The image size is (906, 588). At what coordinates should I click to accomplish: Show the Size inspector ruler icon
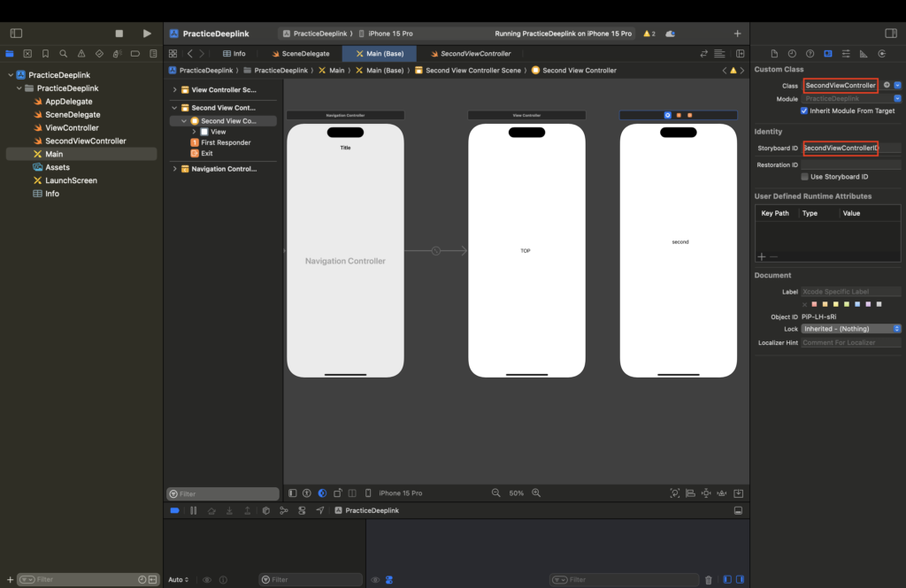pyautogui.click(x=864, y=54)
